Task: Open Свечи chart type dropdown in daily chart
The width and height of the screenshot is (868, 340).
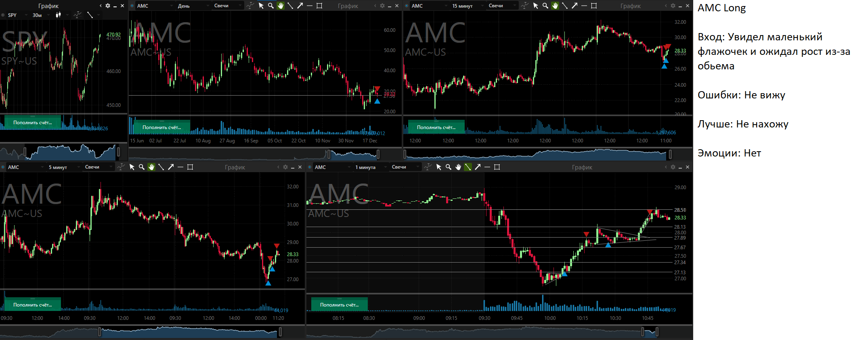Action: pyautogui.click(x=228, y=6)
